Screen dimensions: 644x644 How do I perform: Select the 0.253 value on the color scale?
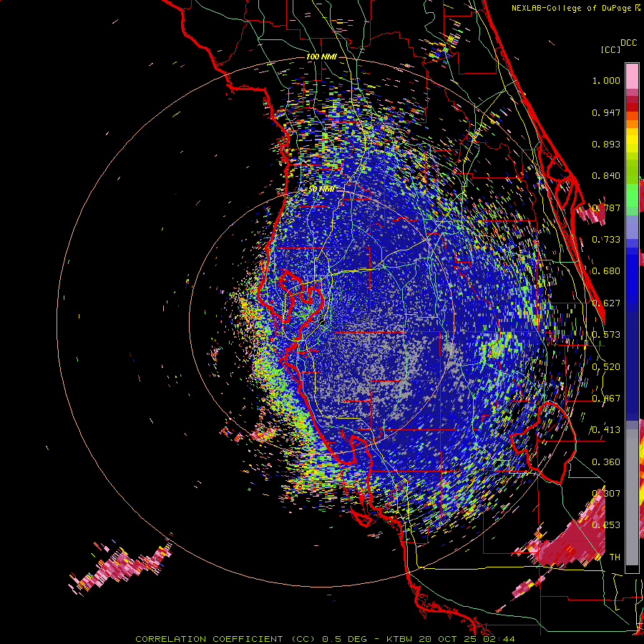[x=606, y=525]
